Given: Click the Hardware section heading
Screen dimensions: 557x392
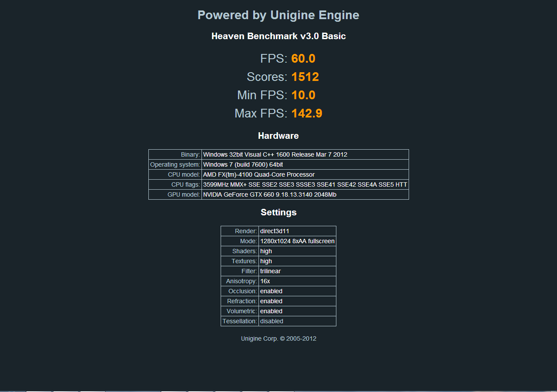Looking at the screenshot, I should pos(278,136).
